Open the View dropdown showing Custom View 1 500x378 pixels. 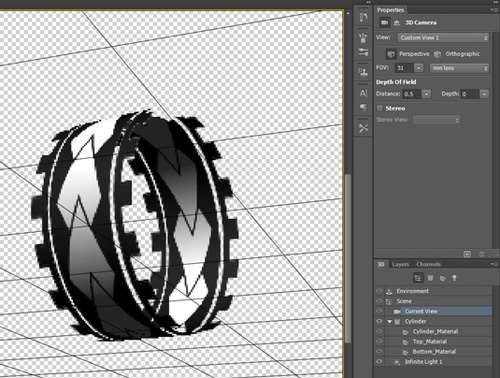click(443, 38)
